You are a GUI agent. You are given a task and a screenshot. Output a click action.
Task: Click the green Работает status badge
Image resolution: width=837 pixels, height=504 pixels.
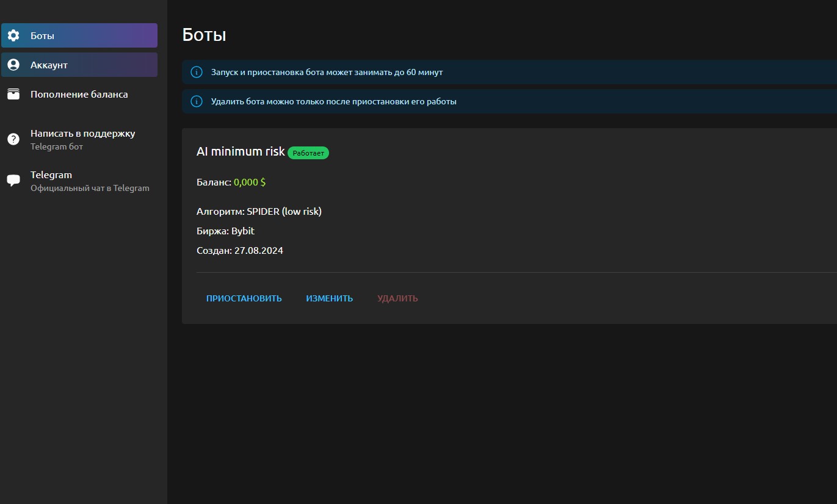[x=308, y=153]
